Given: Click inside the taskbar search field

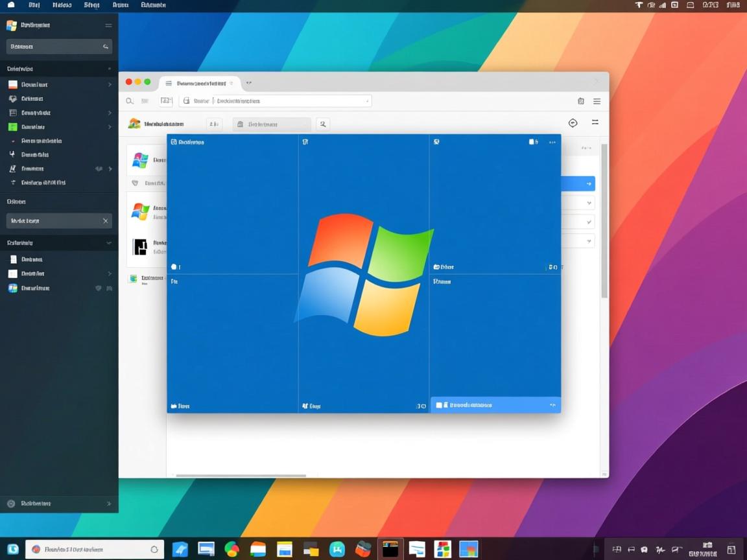Looking at the screenshot, I should (91, 549).
